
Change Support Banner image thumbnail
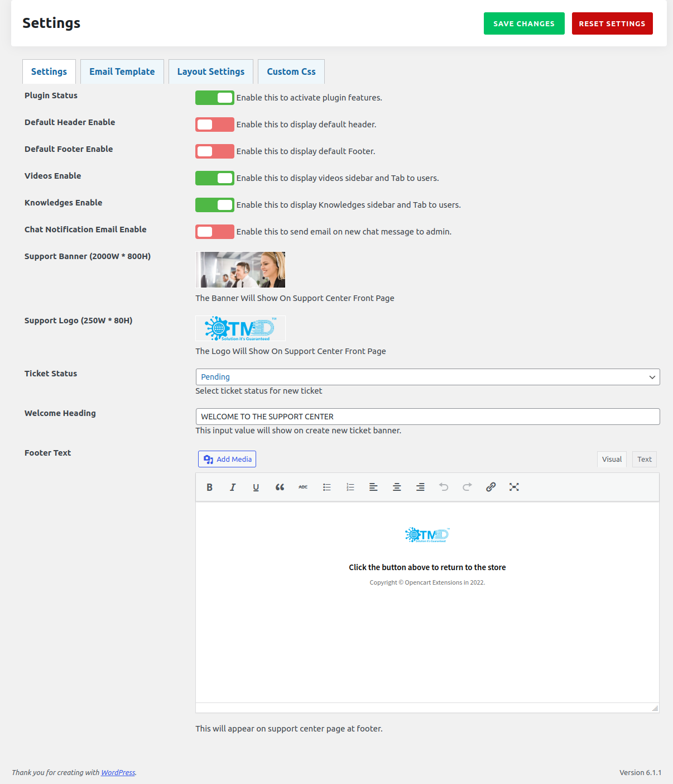tap(241, 270)
